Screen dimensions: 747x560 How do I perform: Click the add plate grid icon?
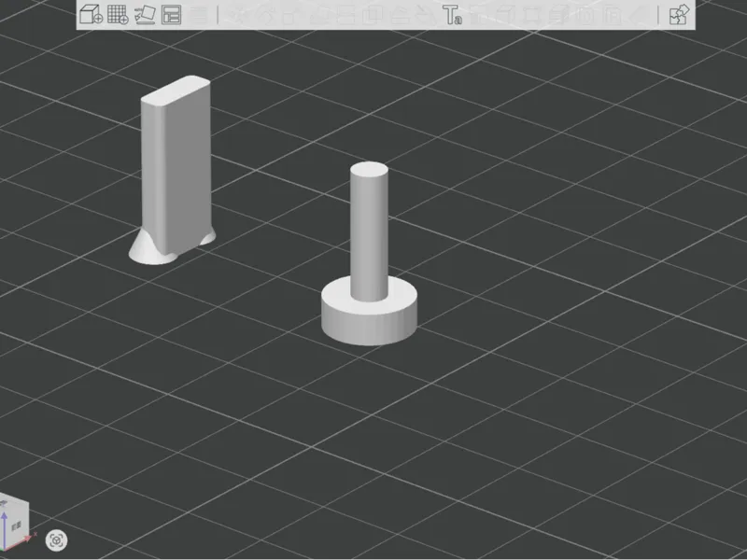point(118,14)
